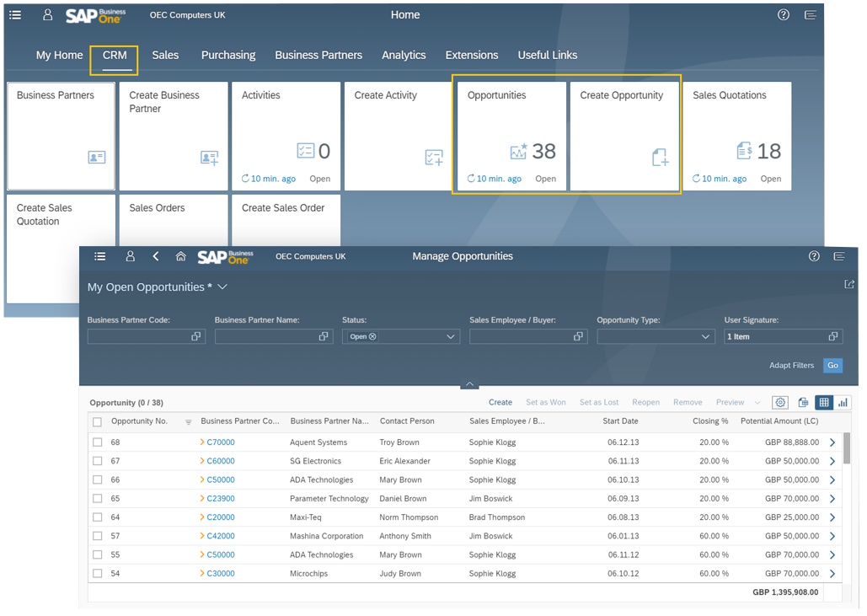Open value help for Business Partner Code
The image size is (867, 616).
click(x=195, y=336)
